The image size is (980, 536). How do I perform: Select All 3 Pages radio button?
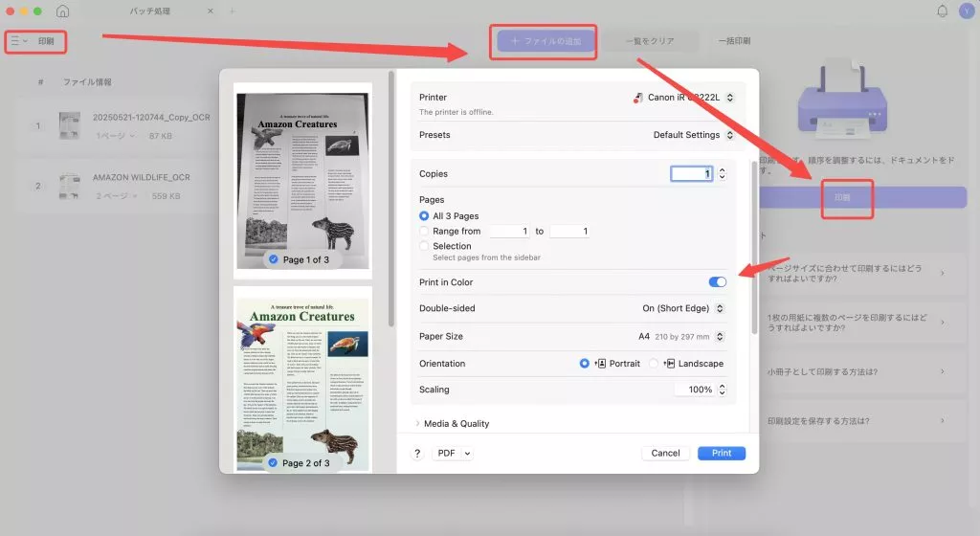424,215
